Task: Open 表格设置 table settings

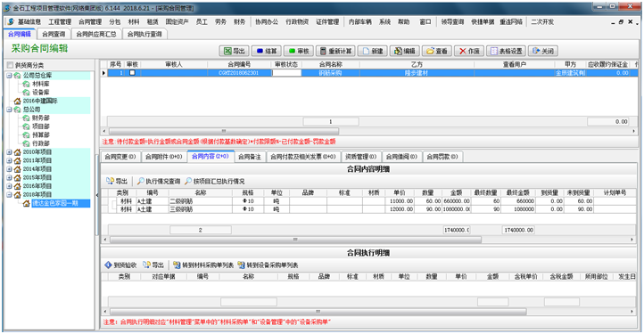Action: tap(506, 51)
